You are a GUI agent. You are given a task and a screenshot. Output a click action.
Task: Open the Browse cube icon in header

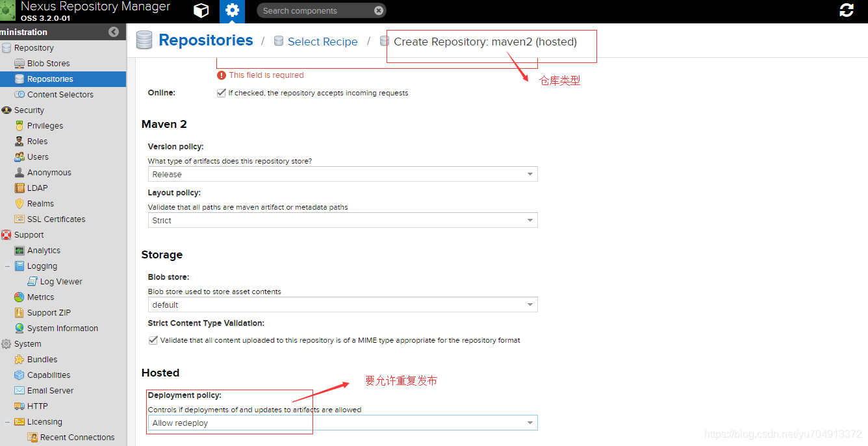pyautogui.click(x=201, y=10)
